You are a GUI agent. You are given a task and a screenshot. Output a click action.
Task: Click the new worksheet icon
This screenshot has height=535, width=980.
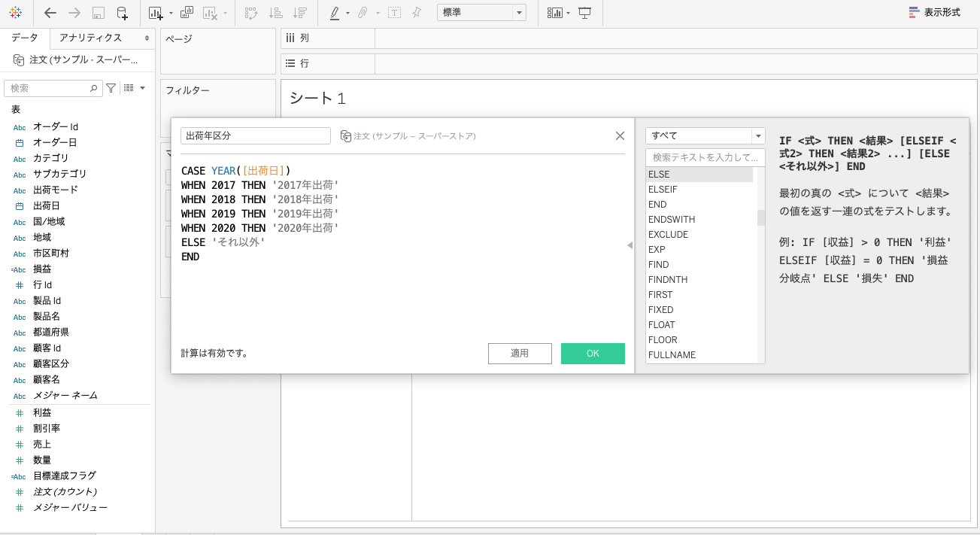click(156, 13)
